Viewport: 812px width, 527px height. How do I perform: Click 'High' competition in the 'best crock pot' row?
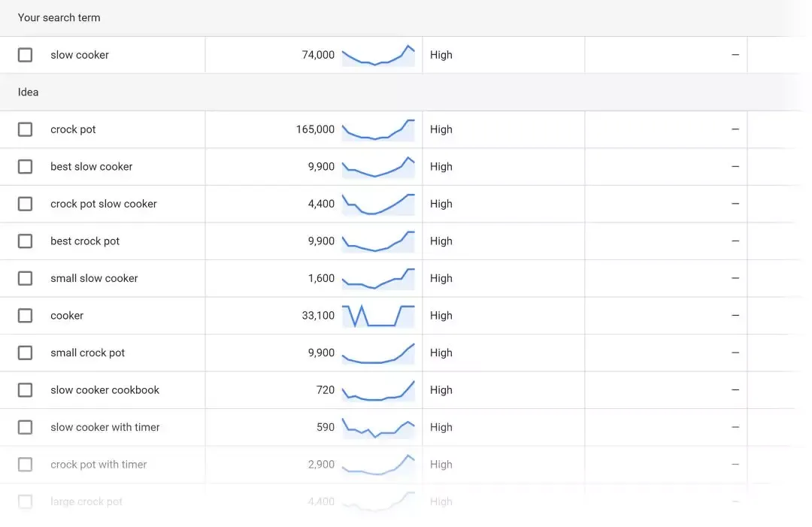[441, 241]
